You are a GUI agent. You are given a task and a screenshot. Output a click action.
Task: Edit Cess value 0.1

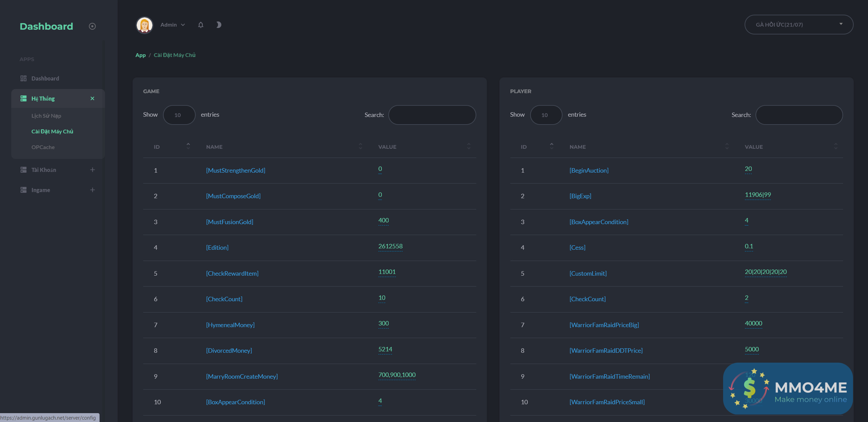[749, 246]
